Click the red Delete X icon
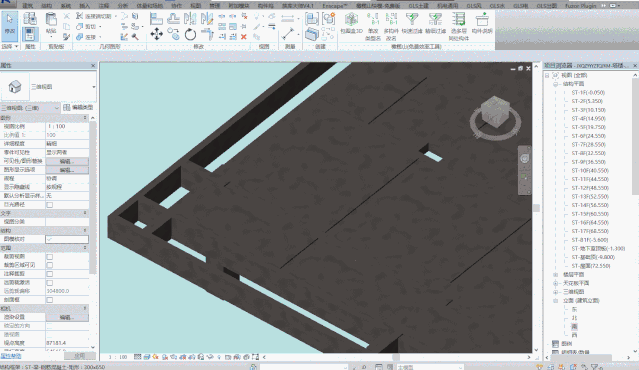This screenshot has height=370, width=639. pyautogui.click(x=244, y=37)
